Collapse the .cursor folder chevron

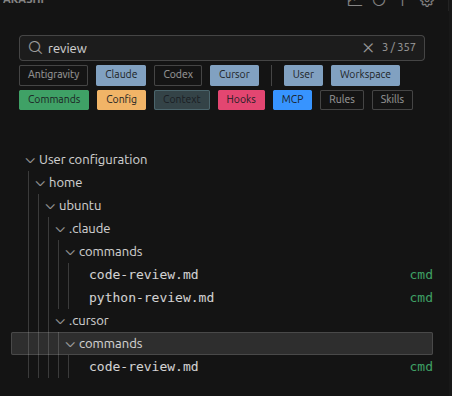click(60, 322)
